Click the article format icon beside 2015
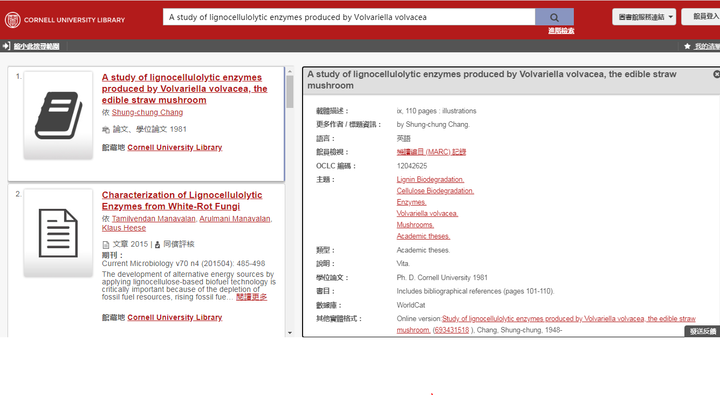Screen dimensions: 720x395 pos(106,244)
